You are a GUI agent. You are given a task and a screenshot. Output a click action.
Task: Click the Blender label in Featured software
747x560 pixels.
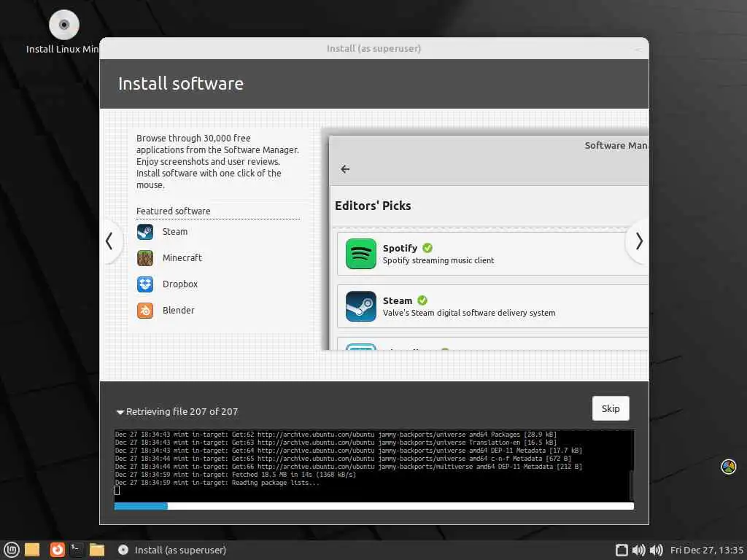tap(178, 311)
